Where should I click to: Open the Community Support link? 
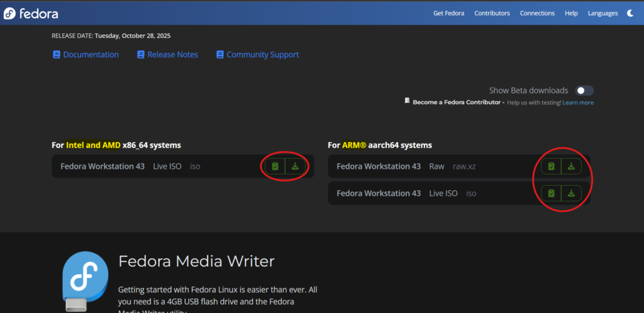263,55
